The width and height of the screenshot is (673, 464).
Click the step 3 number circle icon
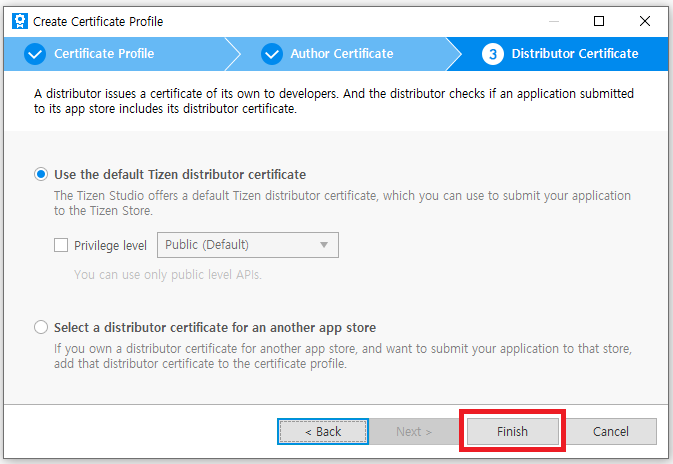tap(493, 54)
